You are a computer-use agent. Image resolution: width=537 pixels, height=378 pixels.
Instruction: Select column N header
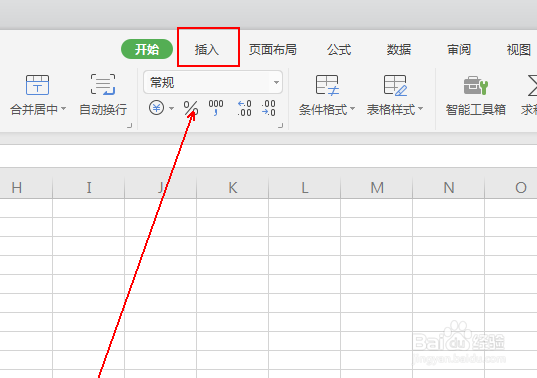(449, 188)
